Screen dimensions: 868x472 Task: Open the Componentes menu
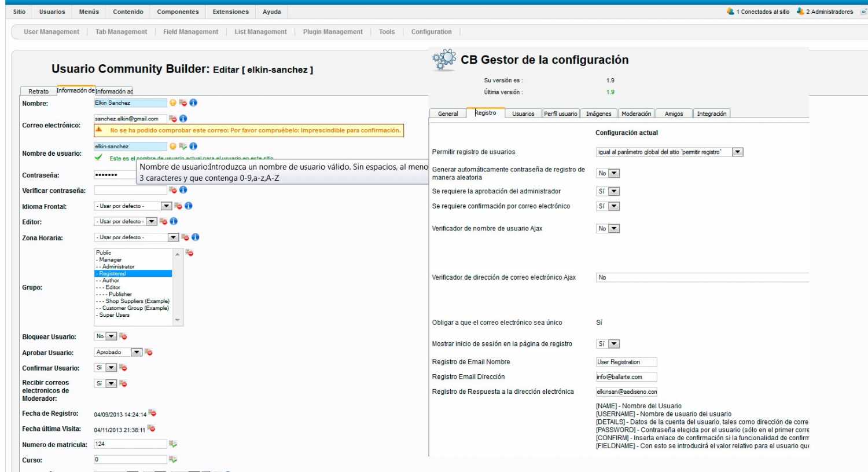point(178,12)
